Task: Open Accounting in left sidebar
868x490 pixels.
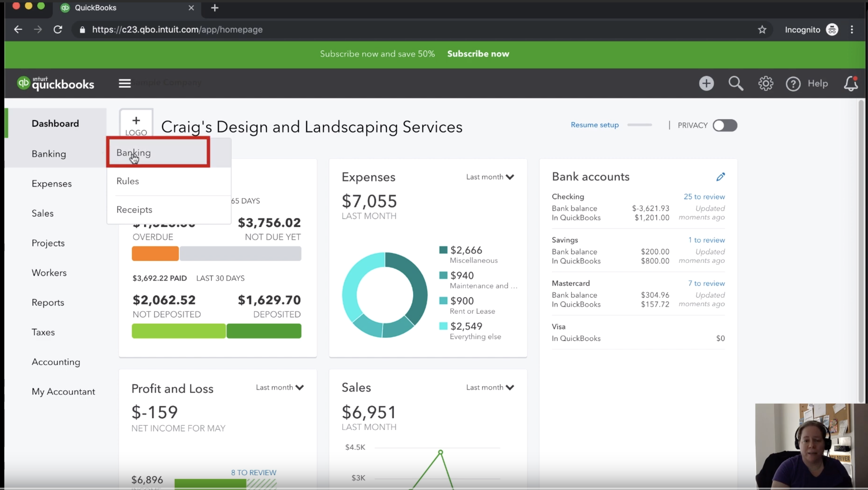Action: 55,362
